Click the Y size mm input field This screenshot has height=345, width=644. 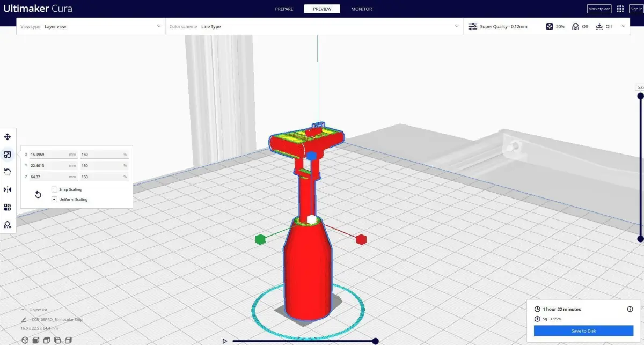(x=53, y=166)
